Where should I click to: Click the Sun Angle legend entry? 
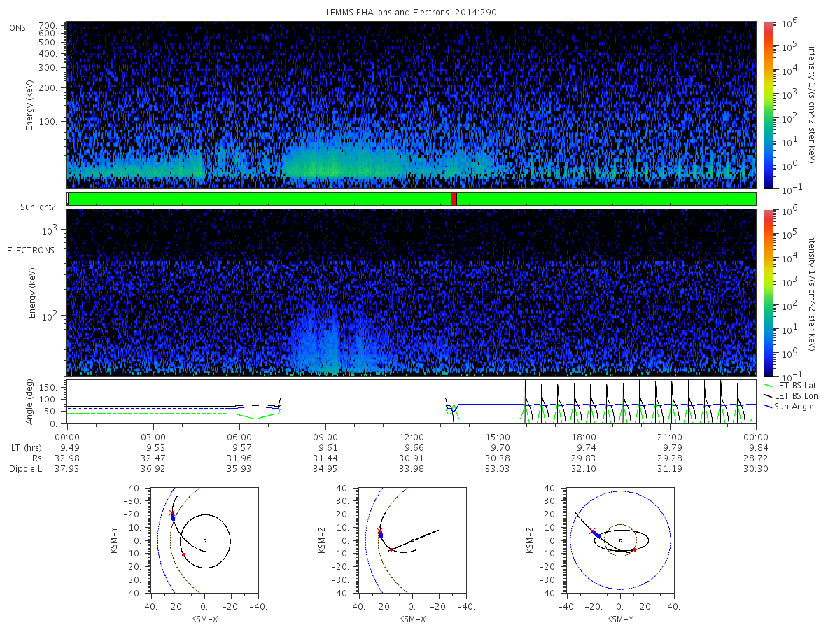tap(789, 407)
